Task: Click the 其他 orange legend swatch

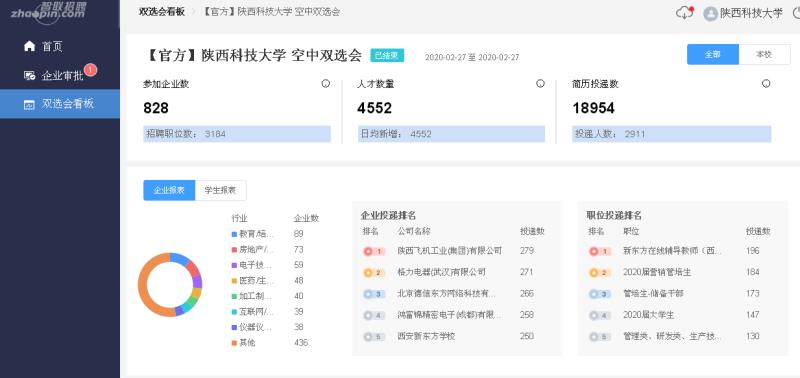Action: (x=234, y=343)
